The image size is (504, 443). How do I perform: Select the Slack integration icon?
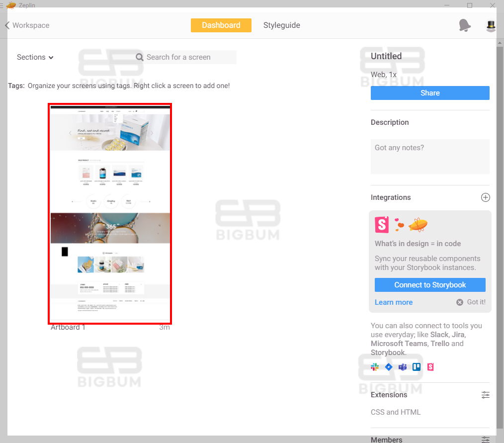[x=375, y=367]
